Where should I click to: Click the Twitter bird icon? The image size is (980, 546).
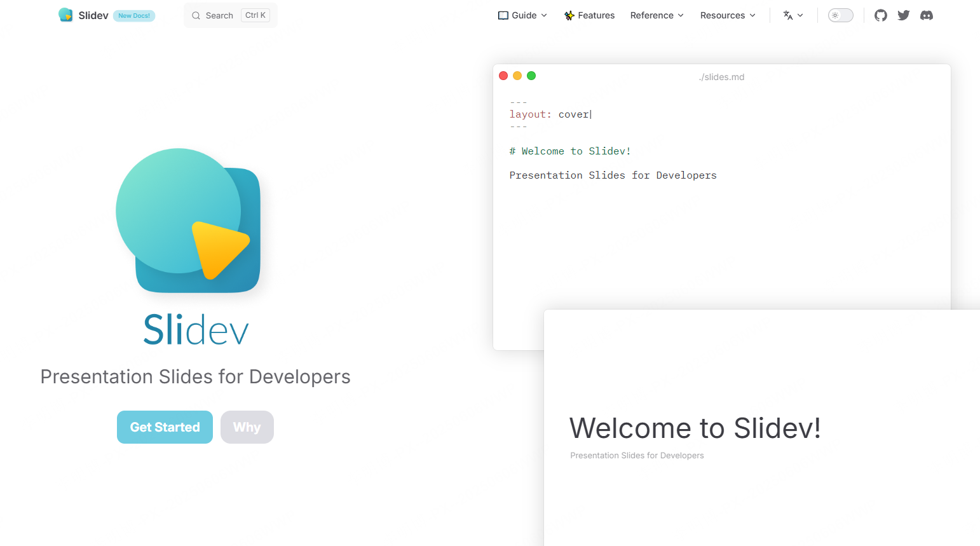tap(903, 15)
